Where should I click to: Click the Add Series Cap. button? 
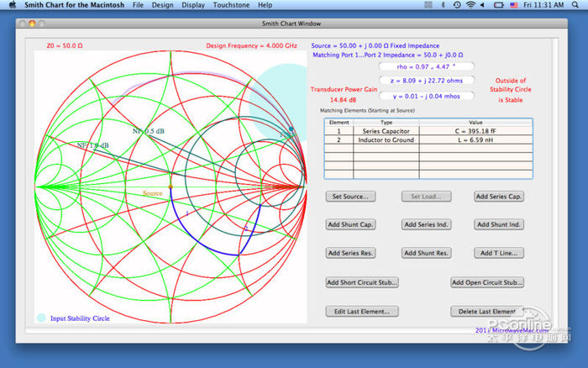(x=499, y=197)
